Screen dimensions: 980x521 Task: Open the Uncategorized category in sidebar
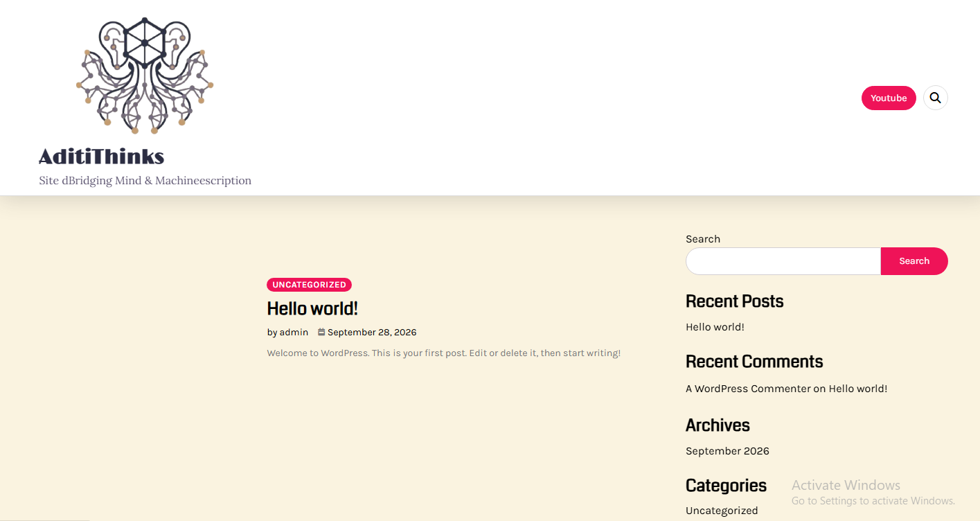click(x=722, y=511)
